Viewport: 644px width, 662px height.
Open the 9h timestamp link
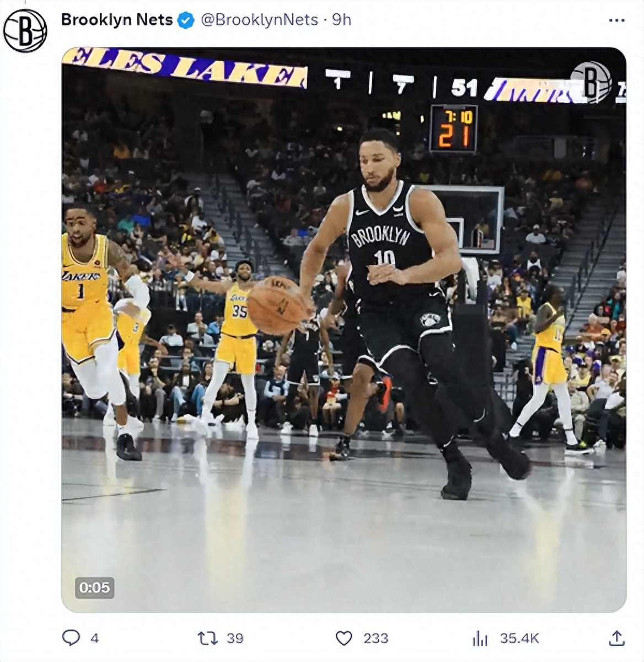pyautogui.click(x=341, y=20)
